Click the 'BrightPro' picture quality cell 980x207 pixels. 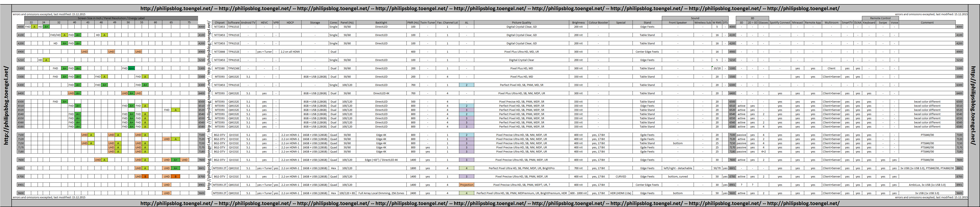click(x=522, y=168)
